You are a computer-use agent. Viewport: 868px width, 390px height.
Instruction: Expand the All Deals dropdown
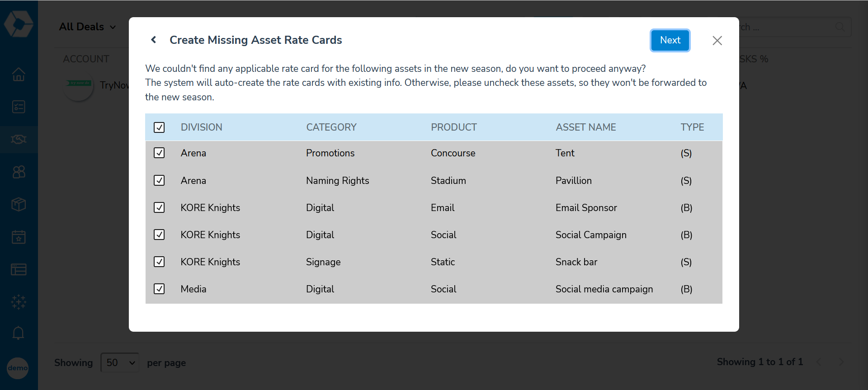click(88, 27)
